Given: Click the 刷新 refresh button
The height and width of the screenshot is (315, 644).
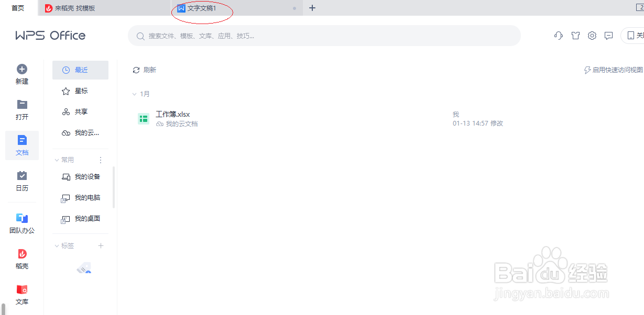Looking at the screenshot, I should click(145, 70).
